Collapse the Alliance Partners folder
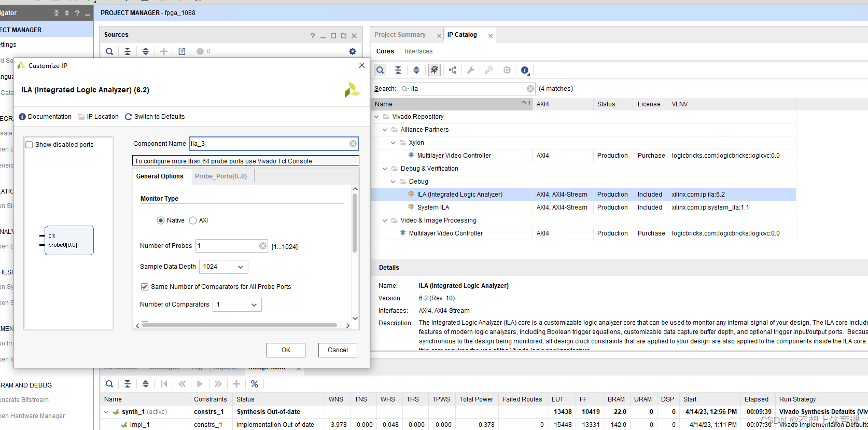This screenshot has width=868, height=430. pos(385,130)
